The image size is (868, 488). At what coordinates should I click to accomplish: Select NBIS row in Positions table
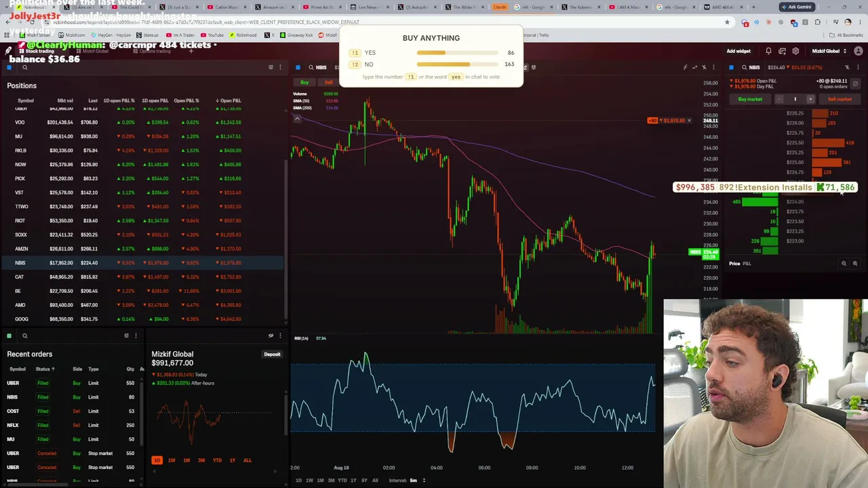[x=142, y=263]
